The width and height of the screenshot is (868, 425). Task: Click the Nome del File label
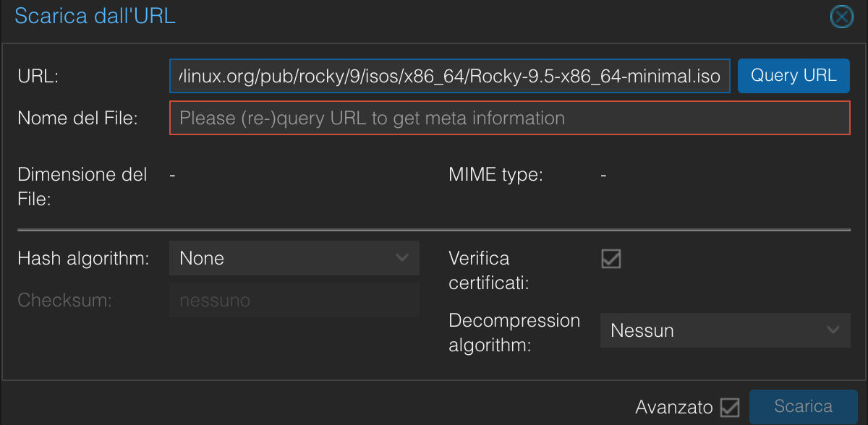tap(77, 118)
